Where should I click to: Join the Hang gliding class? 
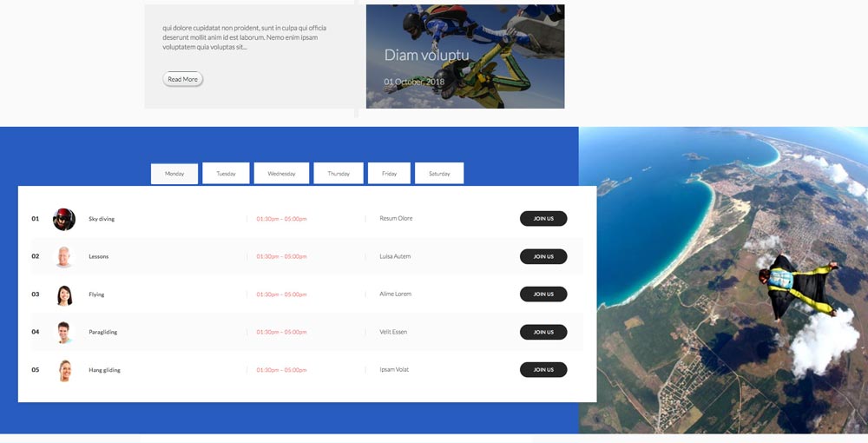543,370
